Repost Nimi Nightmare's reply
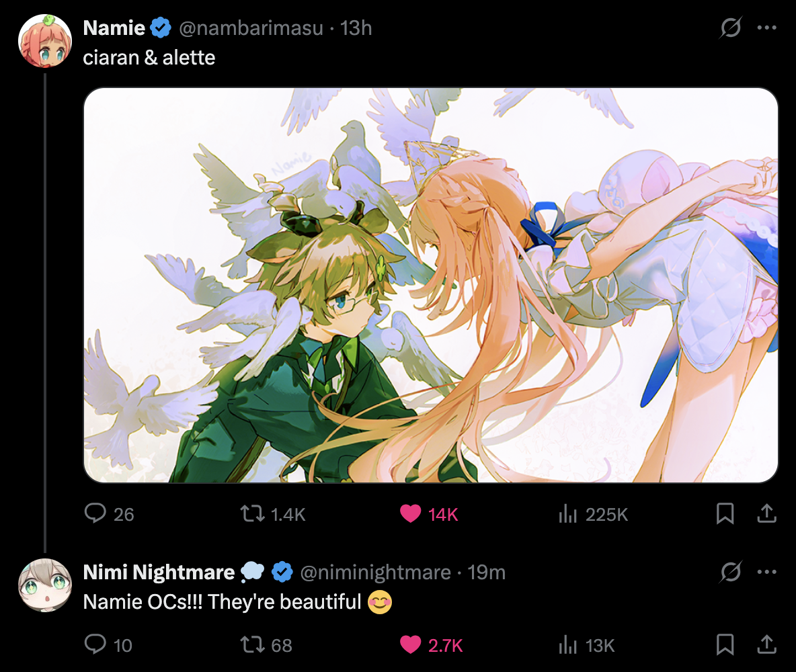The image size is (796, 672). tap(266, 644)
